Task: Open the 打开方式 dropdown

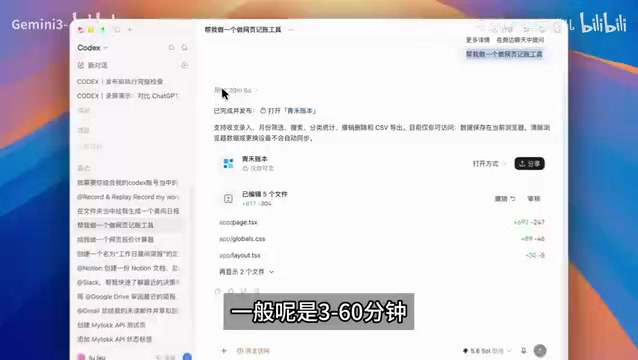Action: click(x=489, y=164)
